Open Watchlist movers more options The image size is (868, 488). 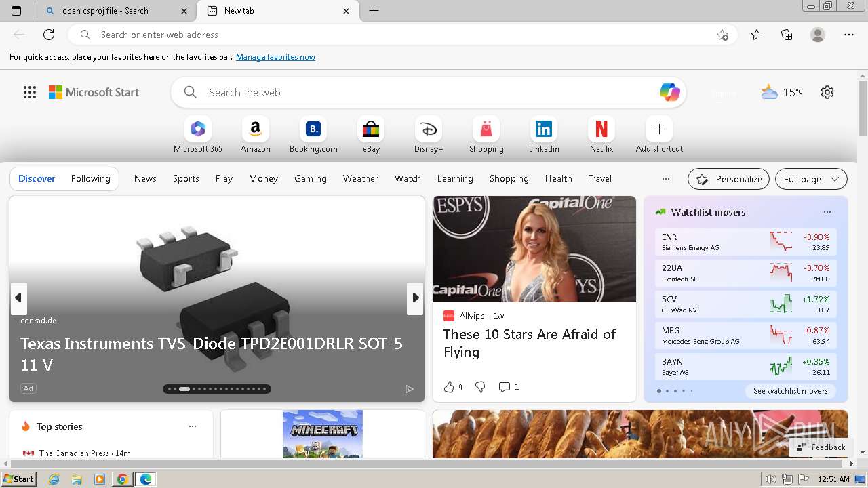coord(827,212)
